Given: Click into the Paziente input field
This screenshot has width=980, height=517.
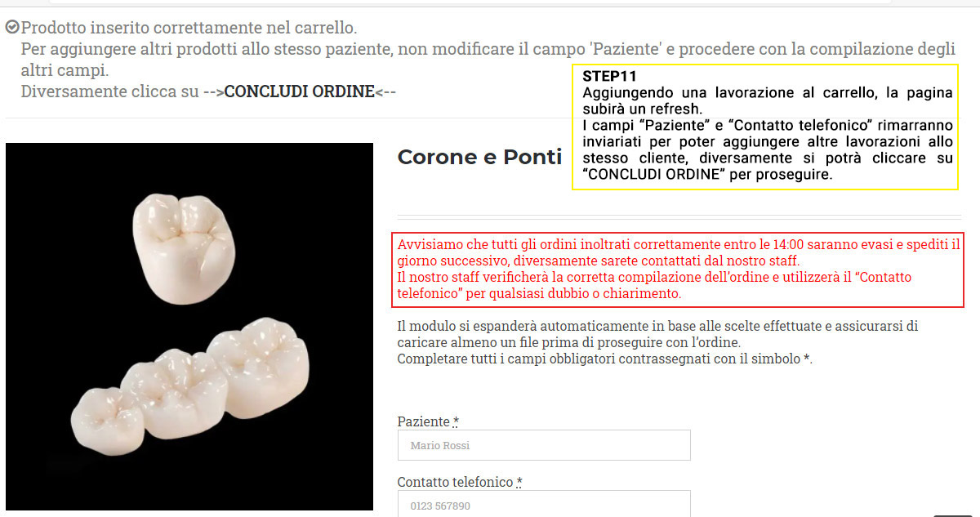Looking at the screenshot, I should [x=544, y=445].
